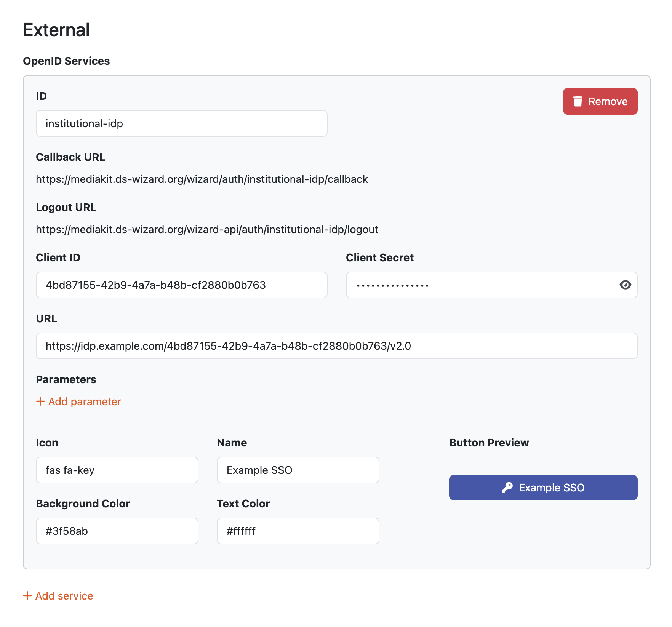Click the key icon in the button preview
This screenshot has width=672, height=627.
(507, 488)
